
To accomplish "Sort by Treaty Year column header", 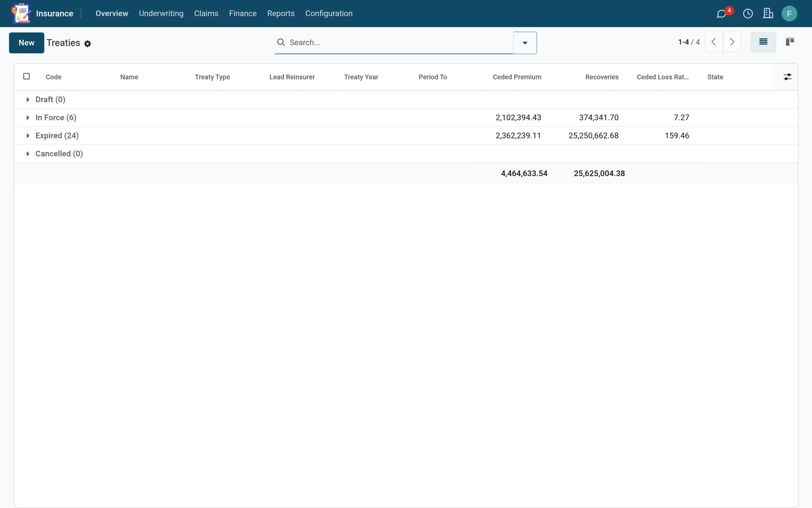I will 361,77.
